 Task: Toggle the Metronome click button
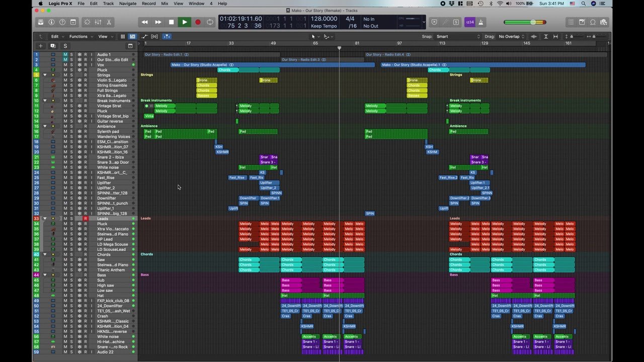pyautogui.click(x=480, y=22)
